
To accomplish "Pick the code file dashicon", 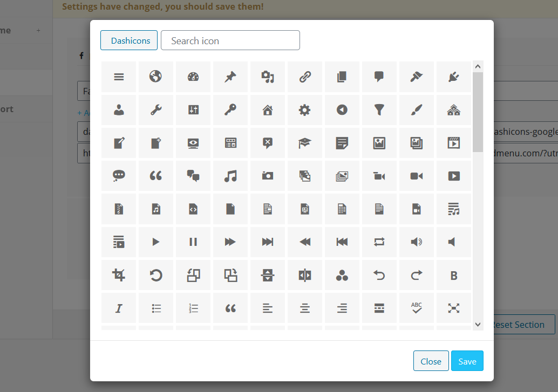I will pos(193,209).
